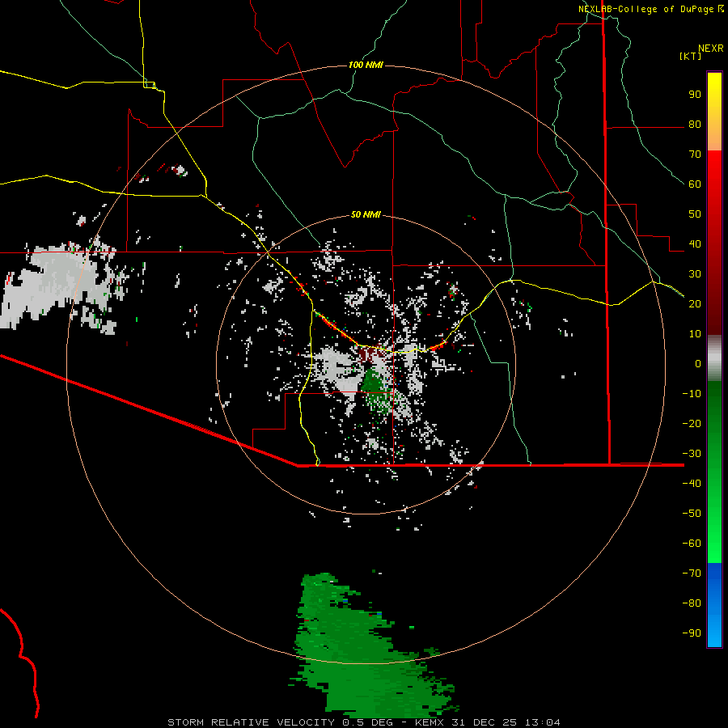Click the 30 value on velocity scale
This screenshot has height=728, width=728.
(x=695, y=274)
